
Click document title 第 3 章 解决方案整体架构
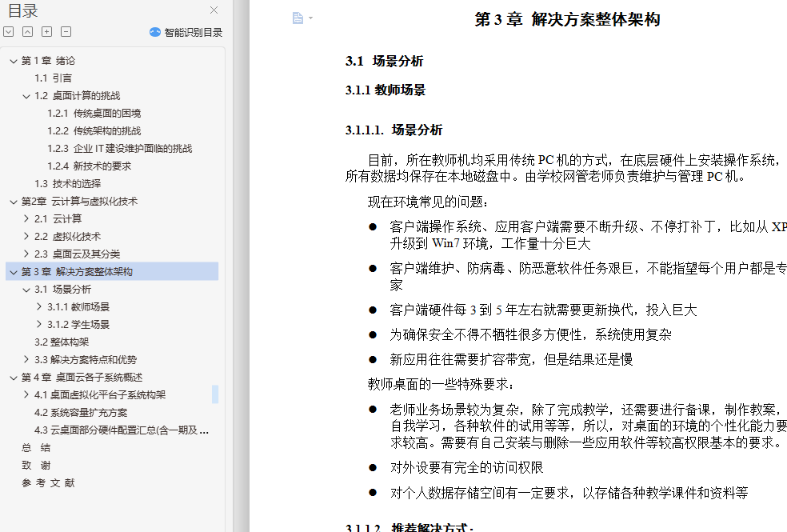pyautogui.click(x=567, y=19)
